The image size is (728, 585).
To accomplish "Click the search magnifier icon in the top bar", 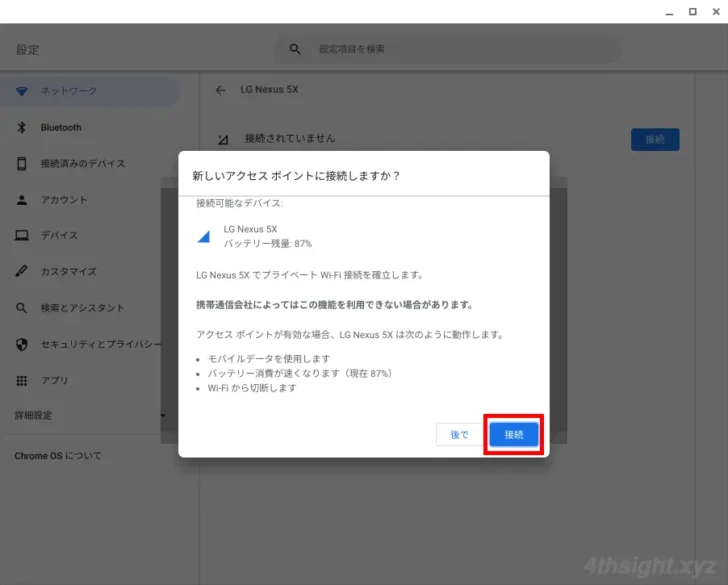I will [x=295, y=49].
